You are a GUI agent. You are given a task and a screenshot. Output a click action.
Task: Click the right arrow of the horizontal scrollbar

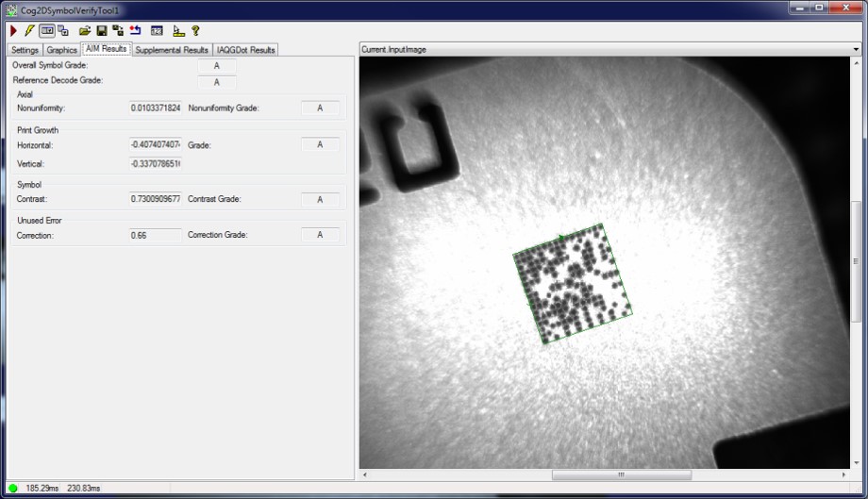pos(843,474)
